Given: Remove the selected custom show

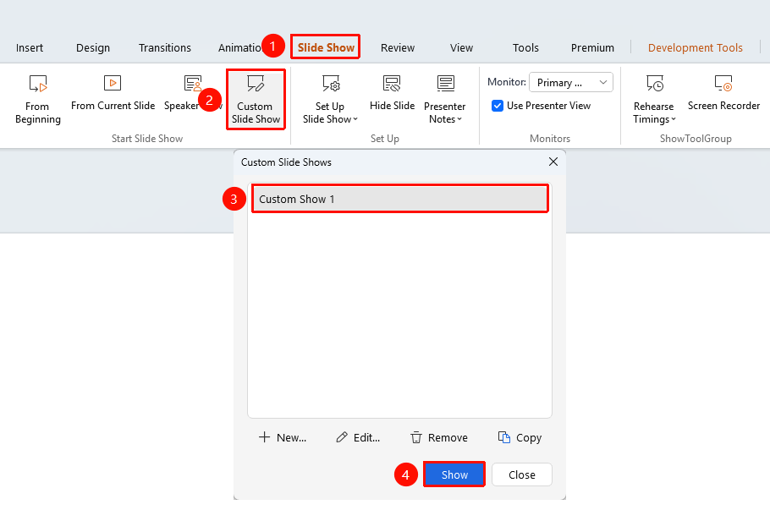Looking at the screenshot, I should point(439,437).
